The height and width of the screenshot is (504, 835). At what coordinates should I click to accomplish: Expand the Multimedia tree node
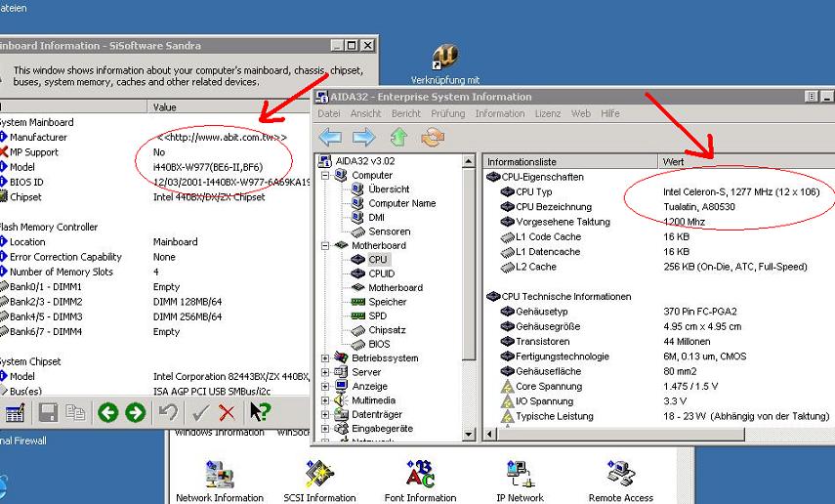click(x=325, y=400)
